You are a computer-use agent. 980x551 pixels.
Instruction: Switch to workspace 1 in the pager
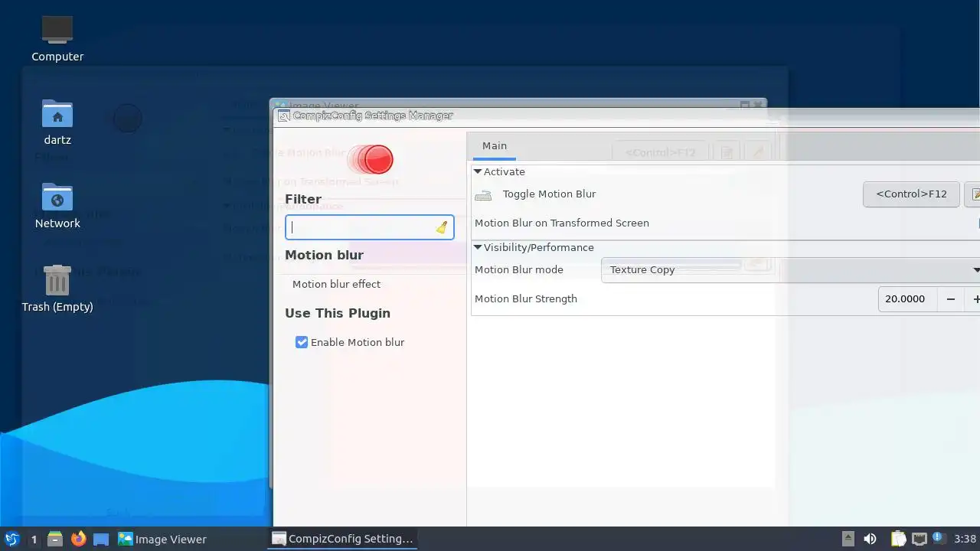[x=34, y=539]
